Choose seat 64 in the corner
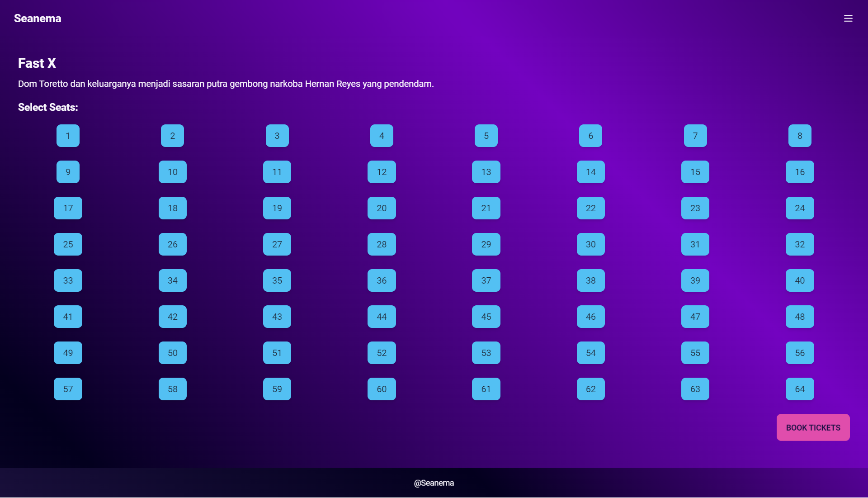The image size is (868, 498). (x=800, y=389)
